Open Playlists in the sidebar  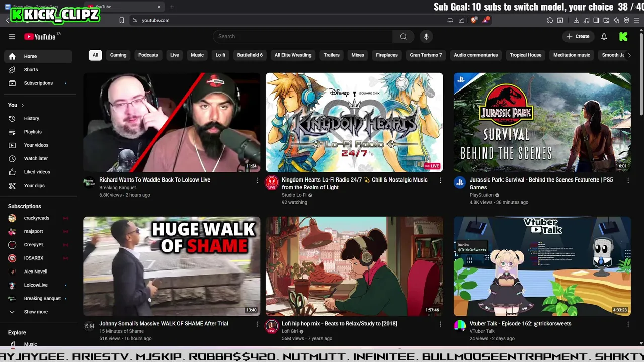[38, 132]
